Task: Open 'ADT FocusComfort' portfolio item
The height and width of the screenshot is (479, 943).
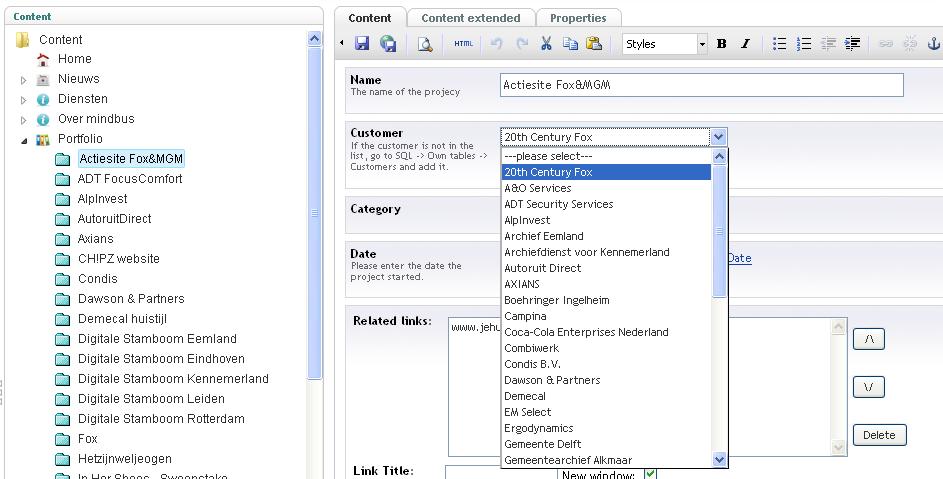Action: point(130,179)
